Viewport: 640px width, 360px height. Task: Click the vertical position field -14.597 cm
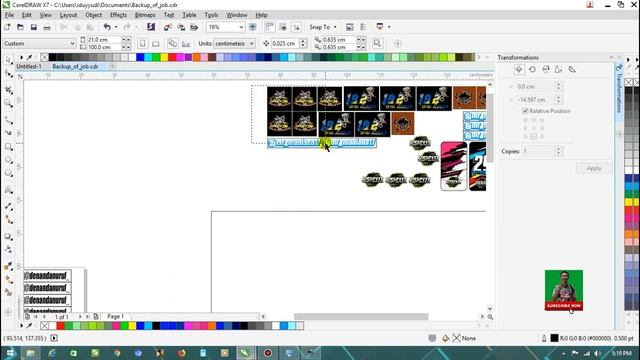(535, 100)
